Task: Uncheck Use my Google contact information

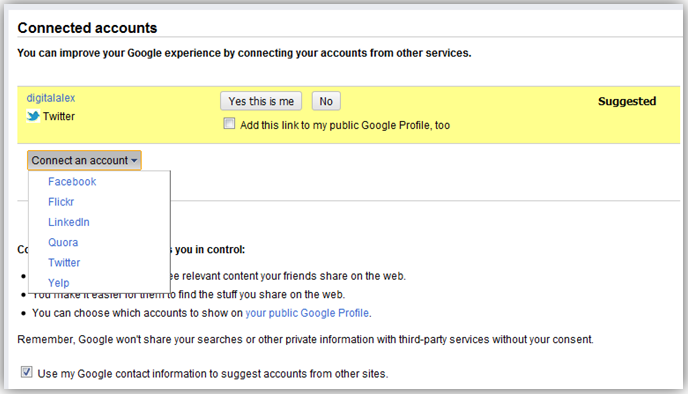Action: click(x=26, y=373)
